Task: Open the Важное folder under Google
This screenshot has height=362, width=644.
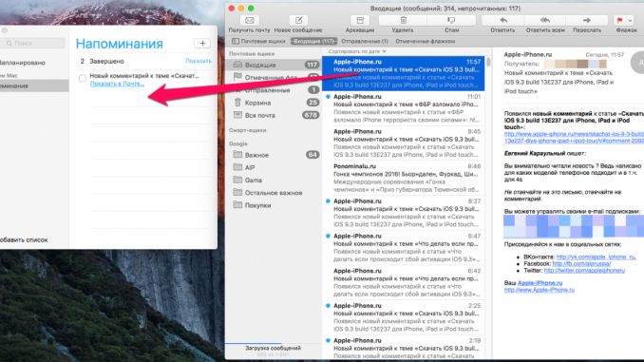Action: tap(274, 155)
